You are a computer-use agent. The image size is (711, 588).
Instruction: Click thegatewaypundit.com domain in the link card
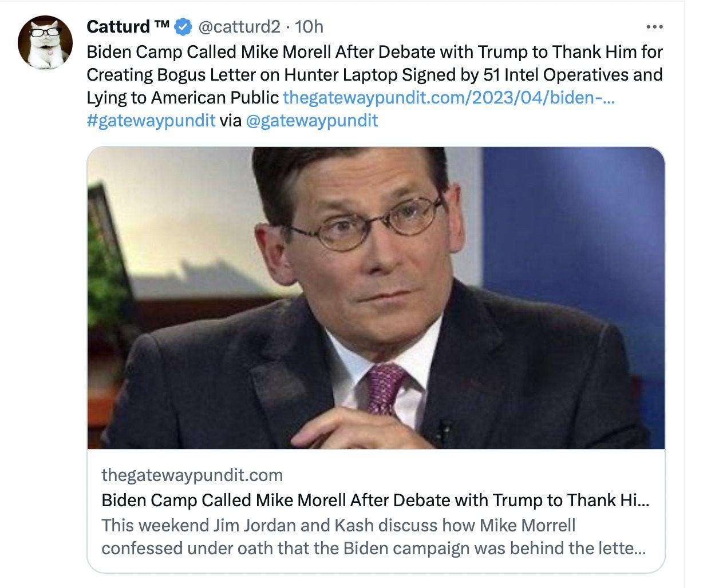pyautogui.click(x=192, y=475)
